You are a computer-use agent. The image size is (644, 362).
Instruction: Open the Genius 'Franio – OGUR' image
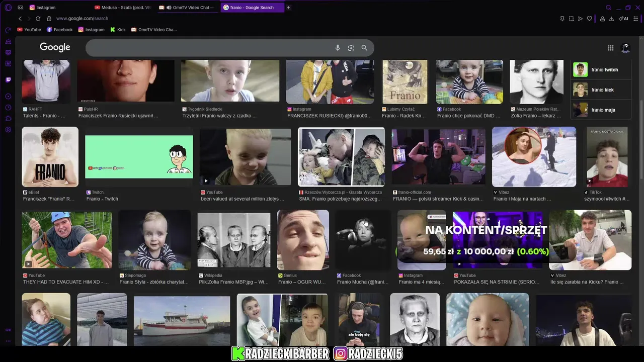tap(303, 240)
